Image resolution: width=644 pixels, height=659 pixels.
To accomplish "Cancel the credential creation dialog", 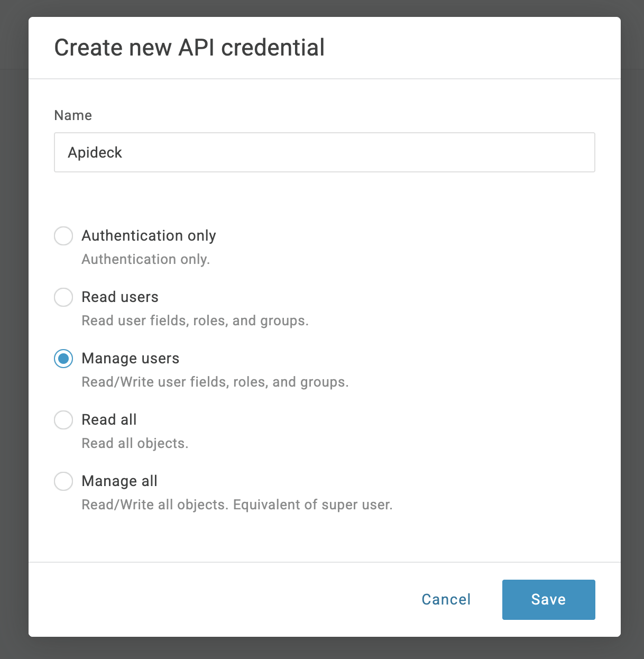I will [446, 600].
